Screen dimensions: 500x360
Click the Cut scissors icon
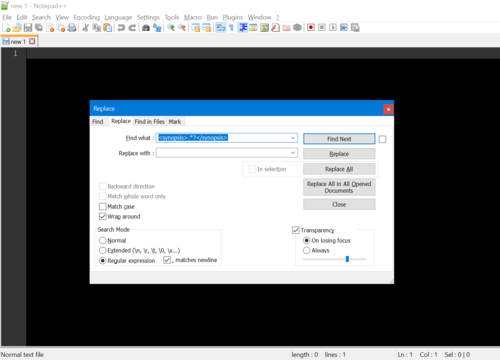pos(86,28)
